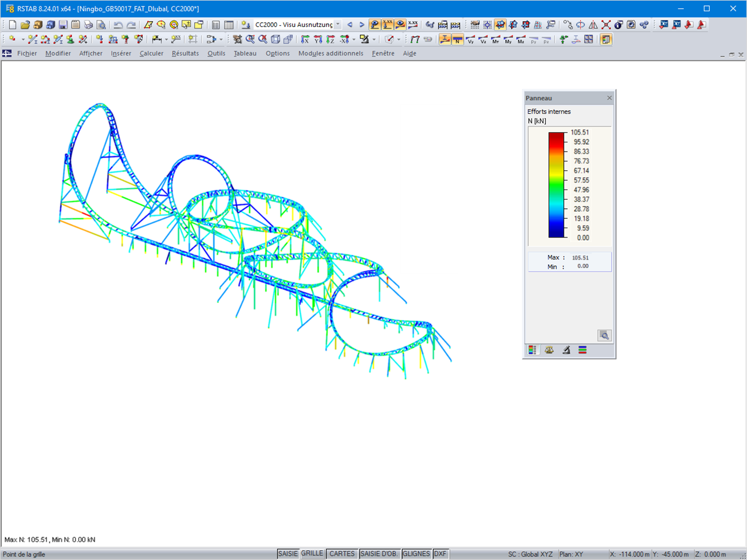Expand the new node tool dropdown arrow
747x560 pixels.
coord(23,40)
